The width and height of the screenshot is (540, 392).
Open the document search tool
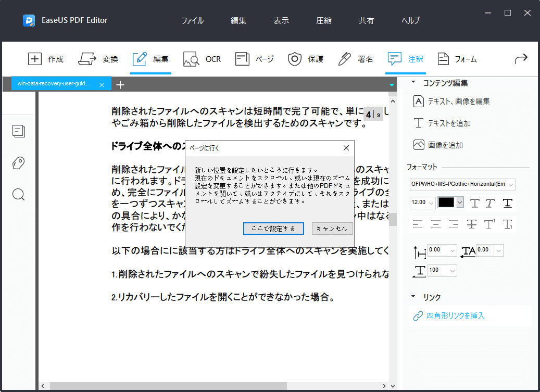[x=18, y=195]
